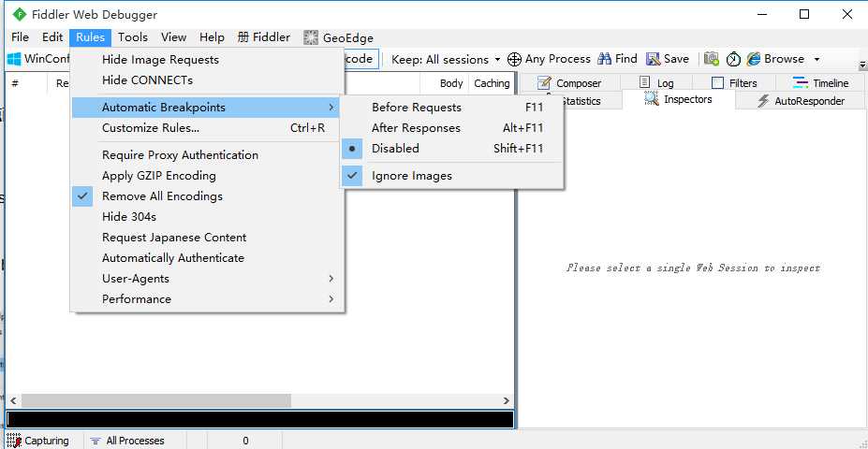Select Before Requests breakpoint option
Image resolution: width=868 pixels, height=449 pixels.
(452, 108)
